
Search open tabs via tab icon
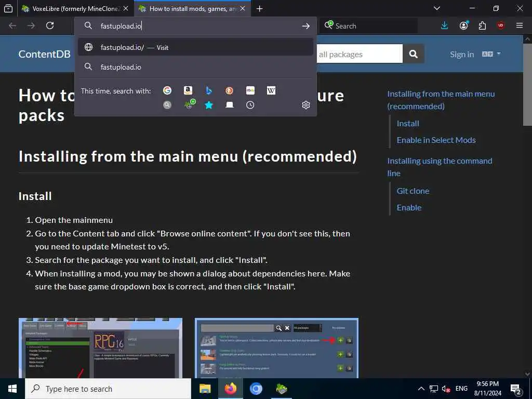point(229,105)
